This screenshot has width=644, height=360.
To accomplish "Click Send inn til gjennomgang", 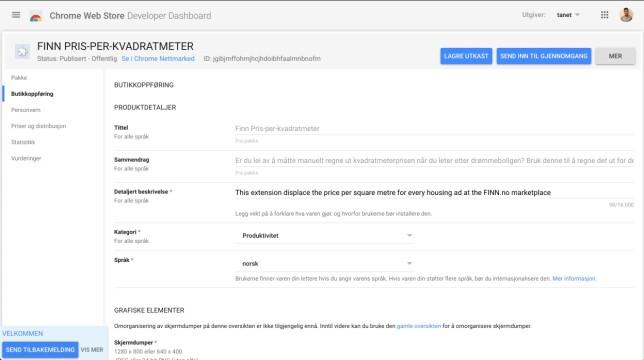I will click(544, 56).
